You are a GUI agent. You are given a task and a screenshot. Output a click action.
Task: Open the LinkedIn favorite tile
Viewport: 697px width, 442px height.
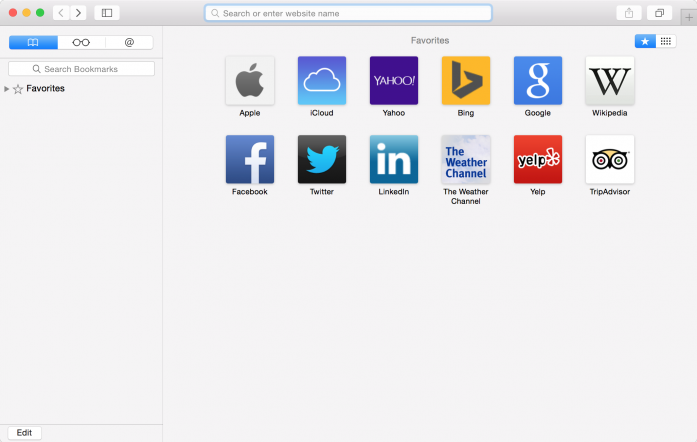(x=394, y=159)
